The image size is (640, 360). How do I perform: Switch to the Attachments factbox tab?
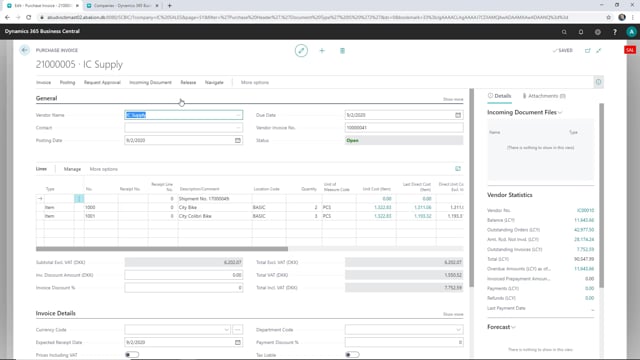(544, 96)
